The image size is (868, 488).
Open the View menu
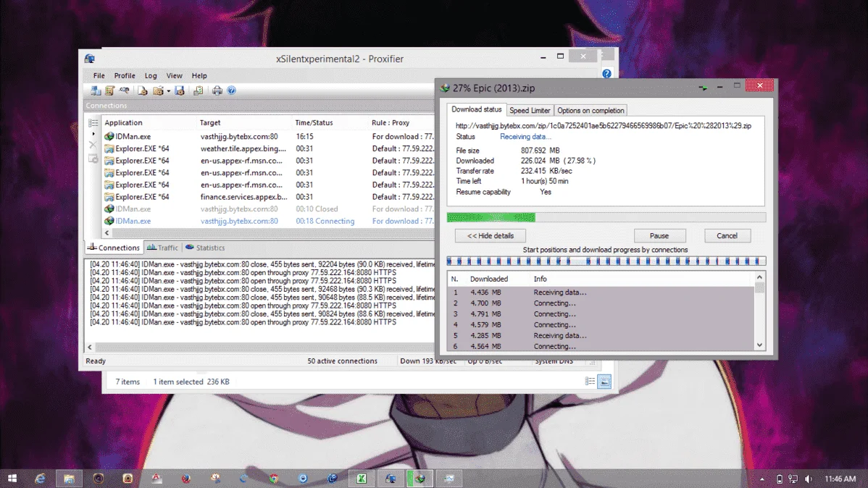[x=174, y=76]
